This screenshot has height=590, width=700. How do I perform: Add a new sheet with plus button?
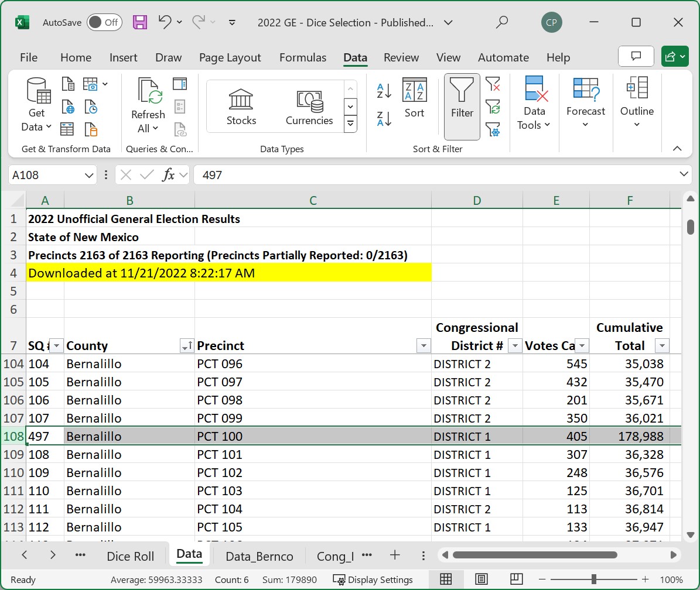(395, 555)
